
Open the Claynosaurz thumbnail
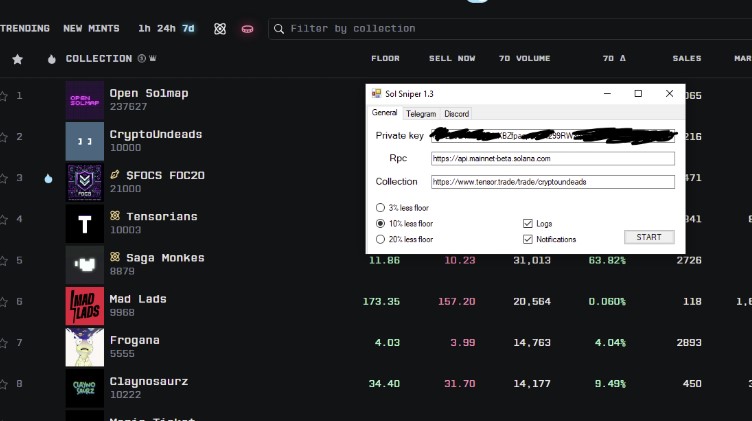click(x=85, y=388)
